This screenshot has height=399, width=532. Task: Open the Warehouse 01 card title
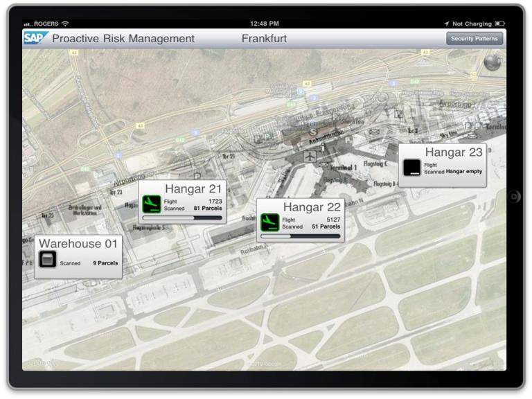pyautogui.click(x=80, y=244)
